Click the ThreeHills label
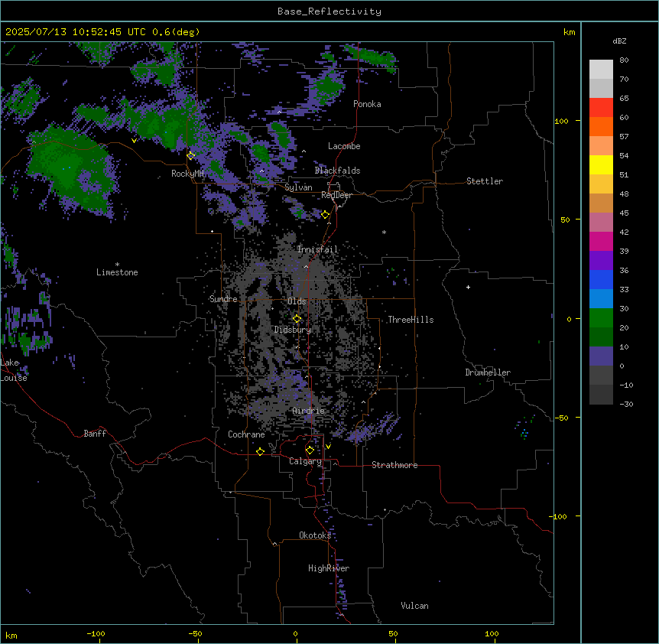Viewport: 659px width, 644px height. click(x=411, y=320)
